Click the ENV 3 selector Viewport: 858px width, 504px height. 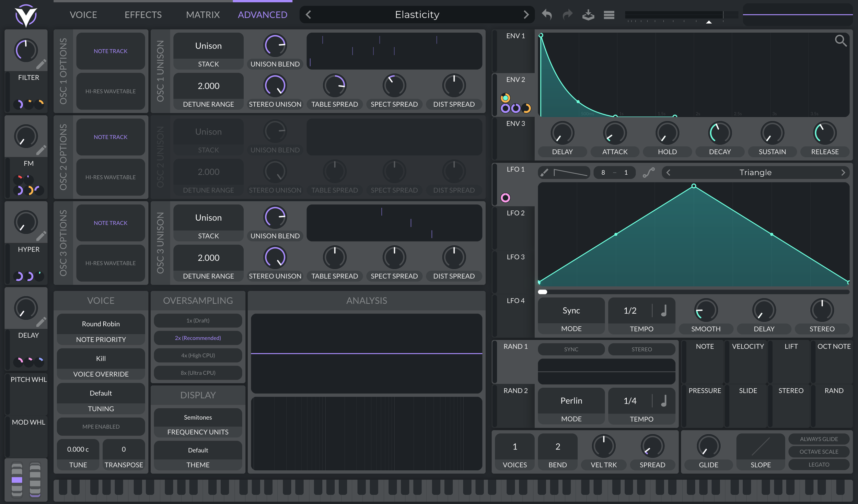click(515, 124)
